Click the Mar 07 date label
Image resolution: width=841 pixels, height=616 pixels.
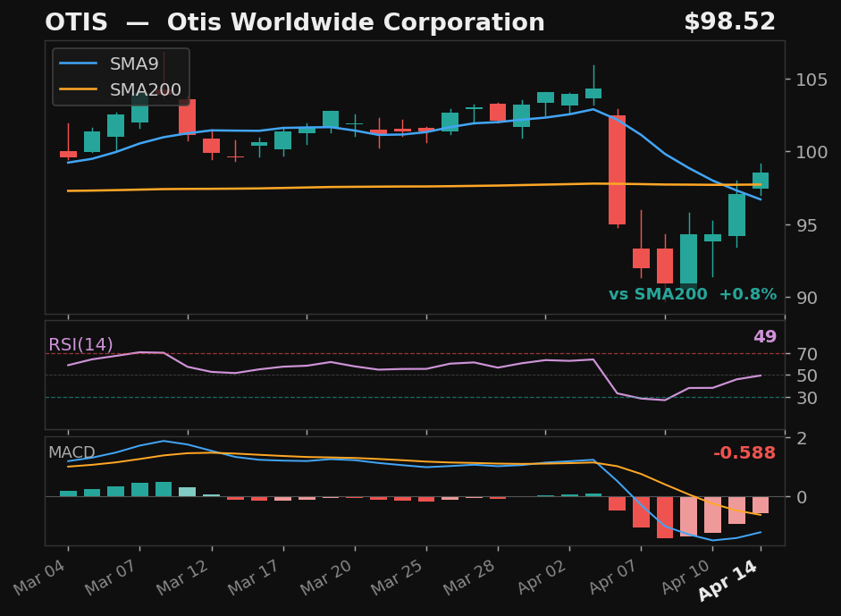click(113, 577)
